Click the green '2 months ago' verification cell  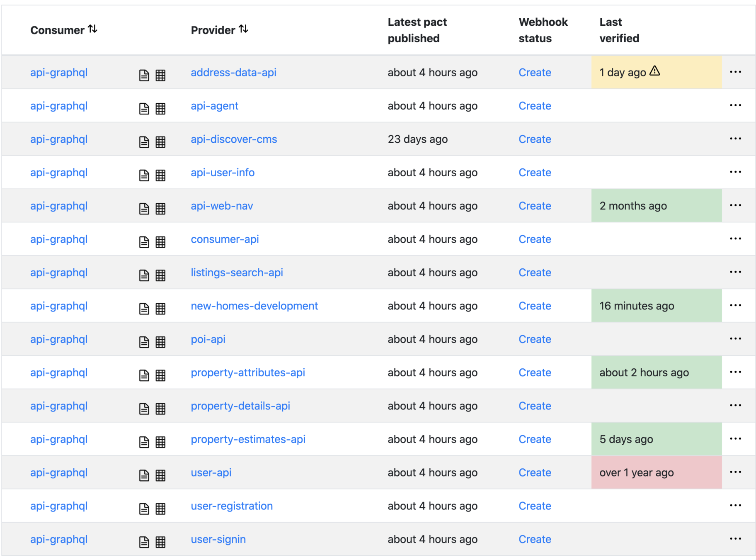(x=657, y=206)
